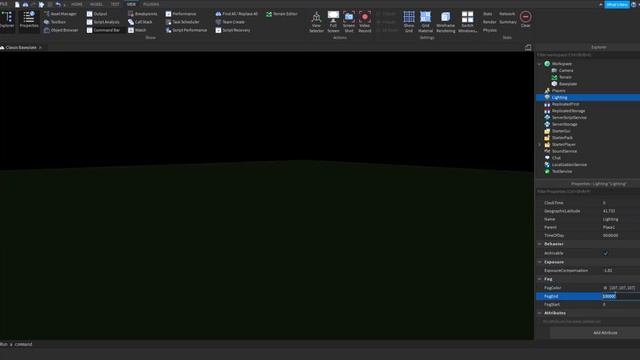Show Physics stats
Image resolution: width=640 pixels, height=360 pixels.
[490, 30]
